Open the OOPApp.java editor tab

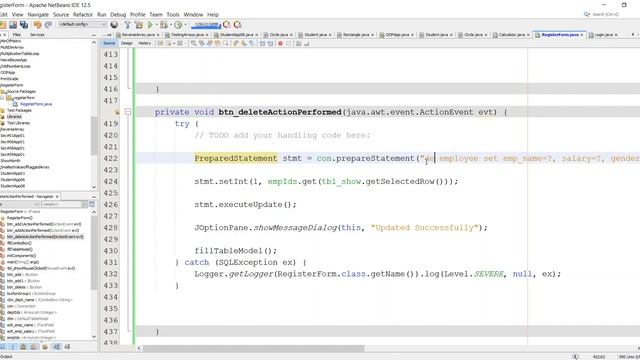pyautogui.click(x=397, y=35)
